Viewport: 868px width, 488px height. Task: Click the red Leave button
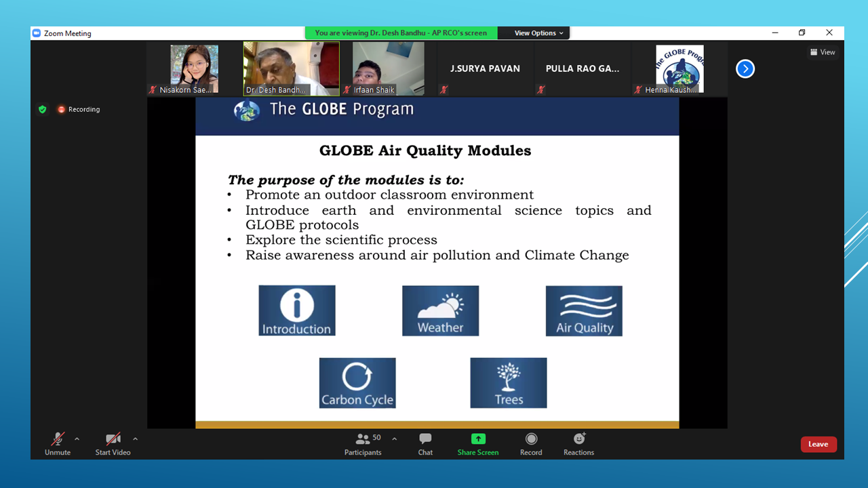[818, 445]
